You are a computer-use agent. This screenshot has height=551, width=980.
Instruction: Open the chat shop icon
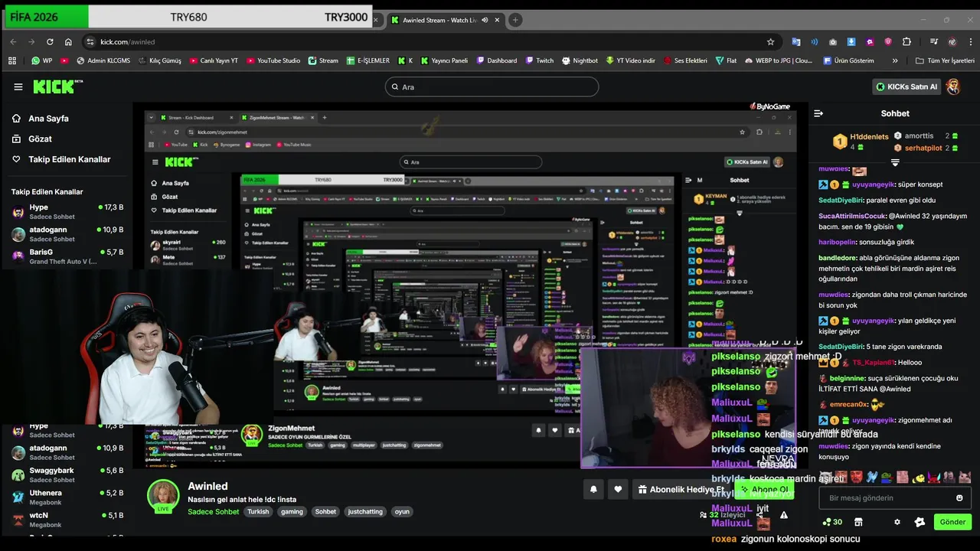858,522
